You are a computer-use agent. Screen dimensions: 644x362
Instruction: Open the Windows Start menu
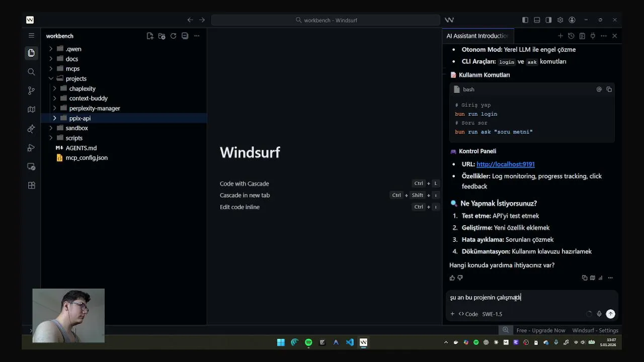pos(281,342)
